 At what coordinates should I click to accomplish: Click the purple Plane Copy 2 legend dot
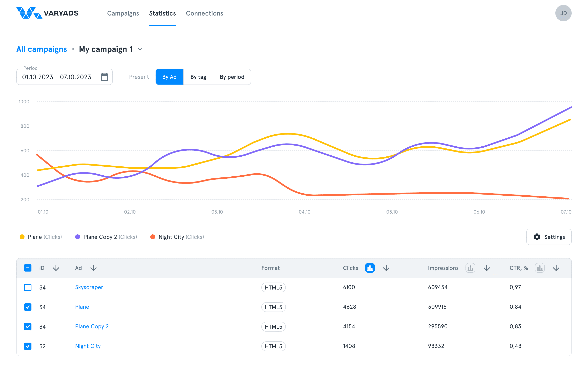click(x=78, y=237)
